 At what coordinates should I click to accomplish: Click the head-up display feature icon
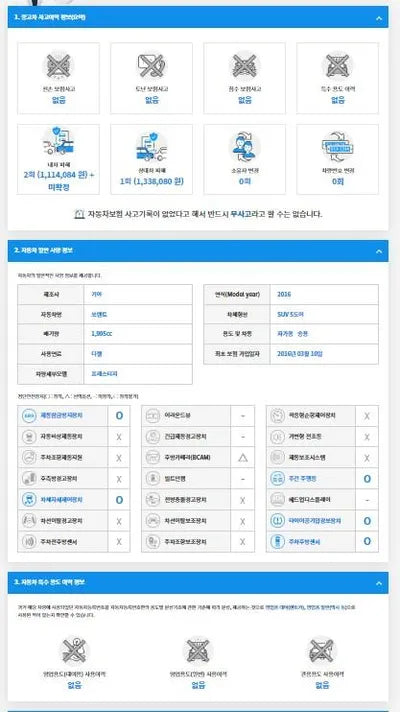pos(277,499)
